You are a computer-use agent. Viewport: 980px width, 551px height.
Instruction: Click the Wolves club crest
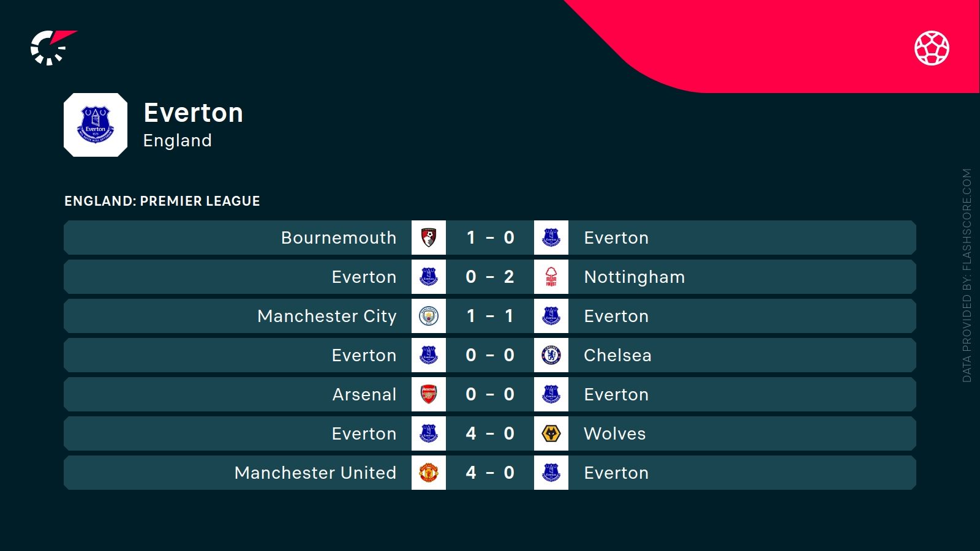[x=551, y=433]
